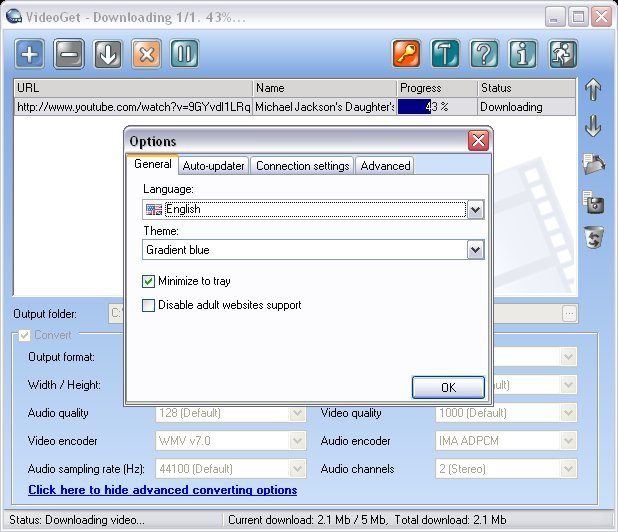The height and width of the screenshot is (532, 618).
Task: Toggle the Minimize to tray checkbox
Action: (x=148, y=281)
